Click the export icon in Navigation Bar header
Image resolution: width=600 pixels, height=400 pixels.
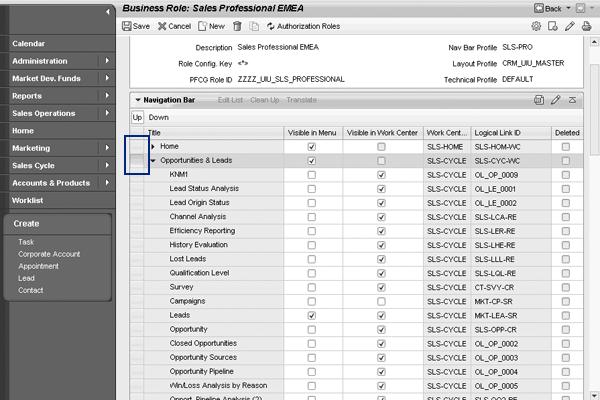[539, 100]
